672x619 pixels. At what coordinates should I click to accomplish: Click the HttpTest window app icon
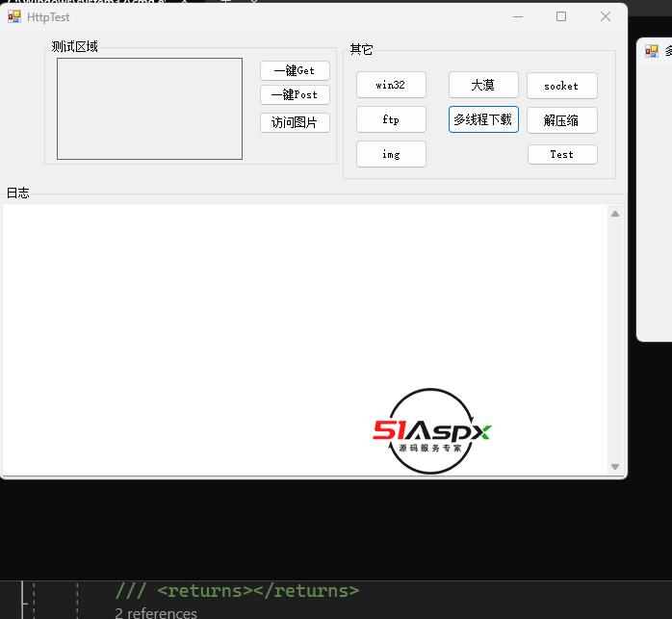(x=14, y=16)
